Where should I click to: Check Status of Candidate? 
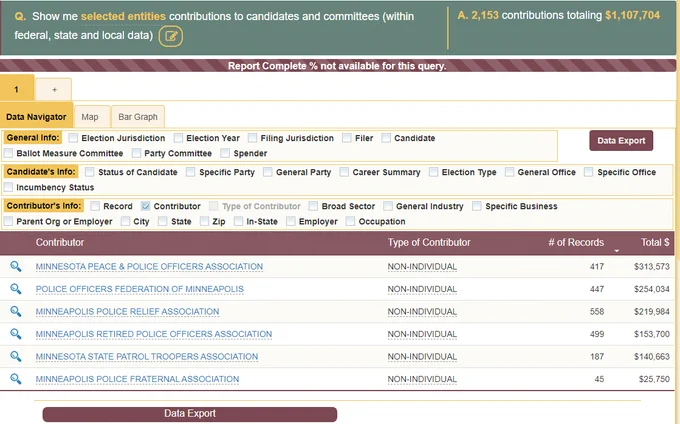click(x=90, y=172)
